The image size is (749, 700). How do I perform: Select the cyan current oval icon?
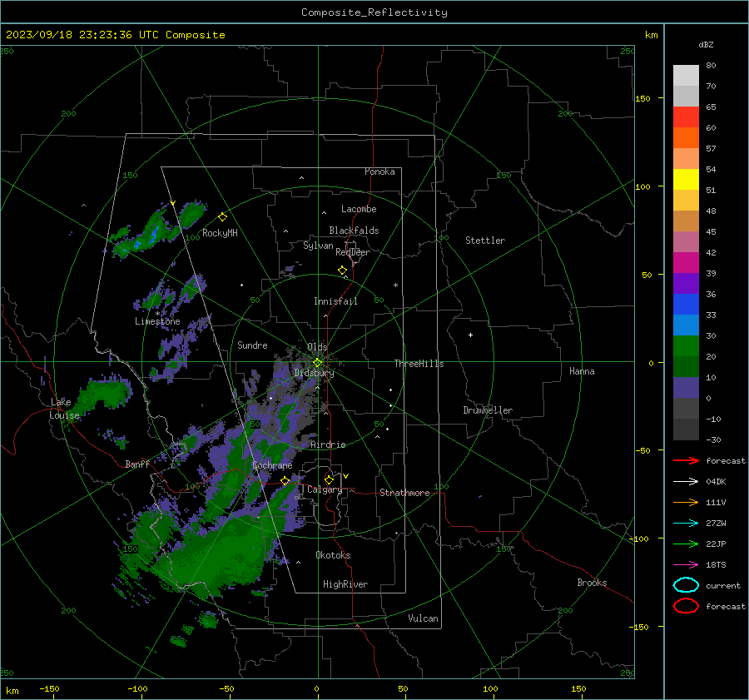(686, 585)
